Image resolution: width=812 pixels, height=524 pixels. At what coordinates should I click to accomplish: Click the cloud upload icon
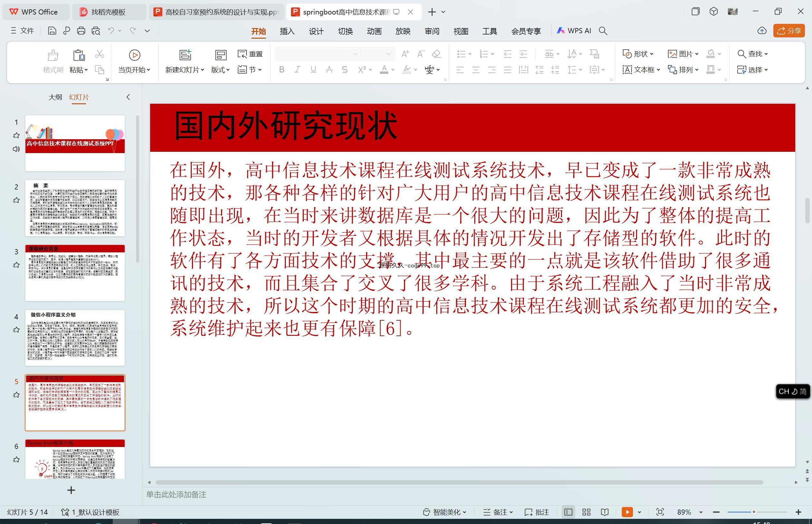762,31
